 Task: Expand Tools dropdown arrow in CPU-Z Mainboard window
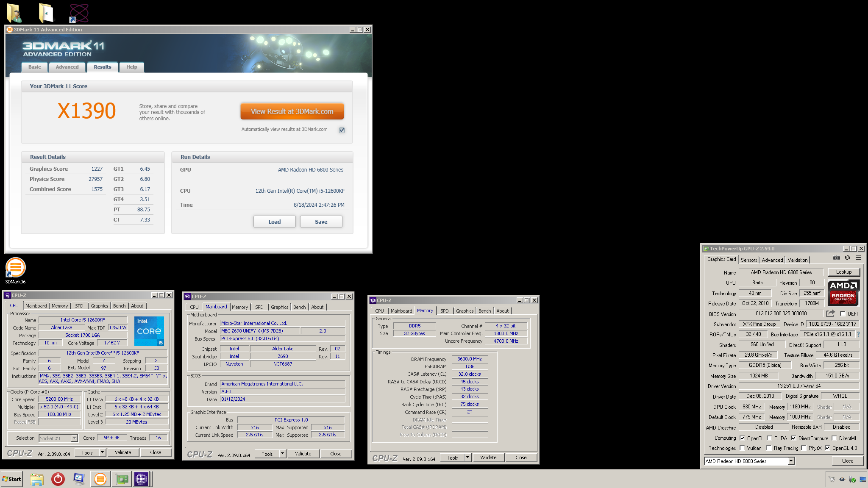[282, 454]
